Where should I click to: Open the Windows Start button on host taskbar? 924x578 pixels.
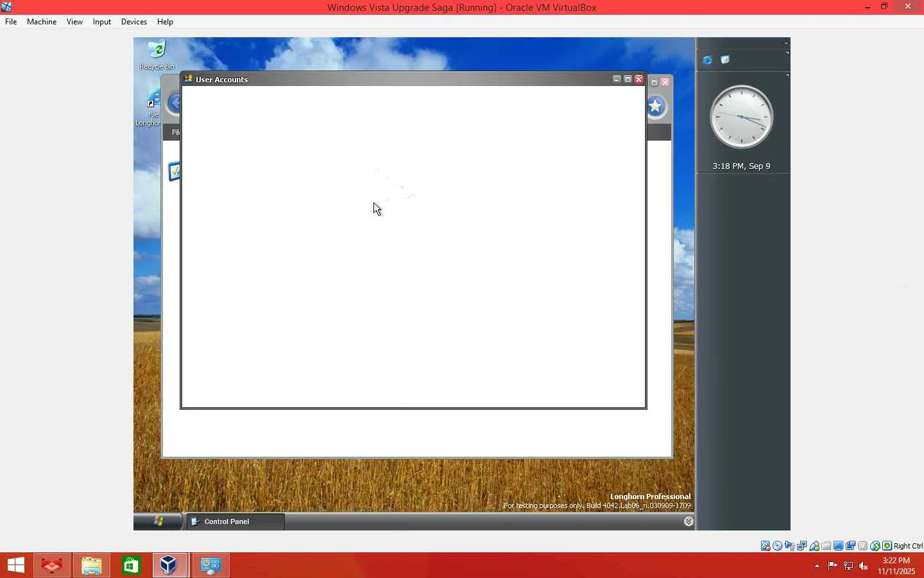pos(16,565)
